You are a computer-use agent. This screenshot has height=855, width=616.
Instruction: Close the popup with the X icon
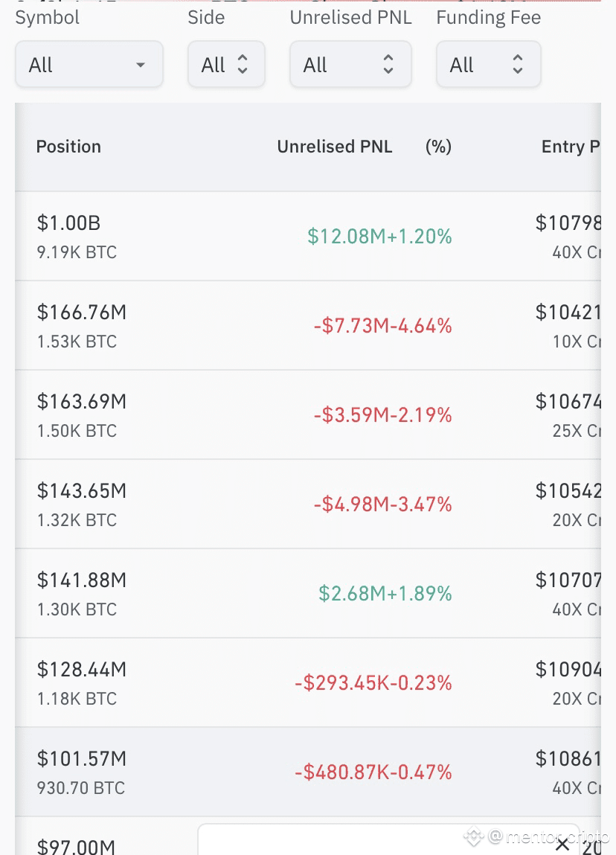tap(562, 845)
